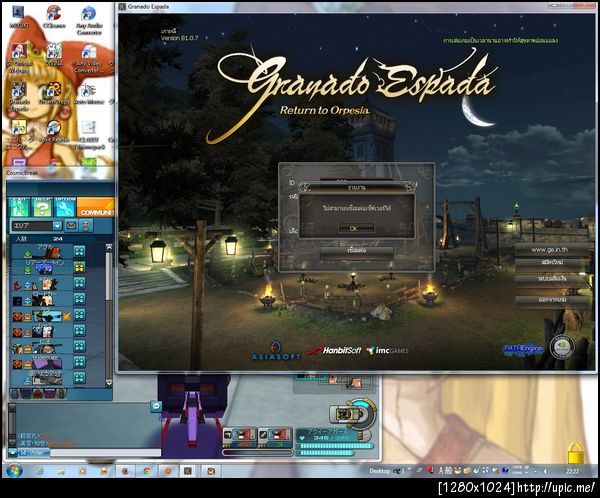Open the HELP question mark icon in CosmicBreak

[42, 207]
